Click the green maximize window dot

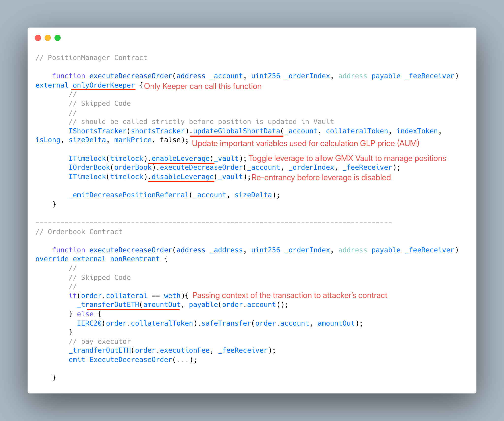coord(58,38)
